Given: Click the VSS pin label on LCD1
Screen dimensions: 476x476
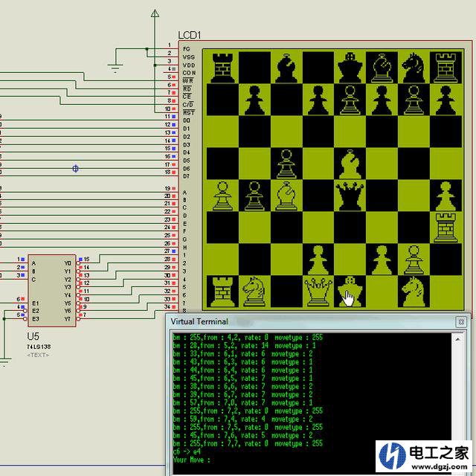Looking at the screenshot, I should point(189,57).
